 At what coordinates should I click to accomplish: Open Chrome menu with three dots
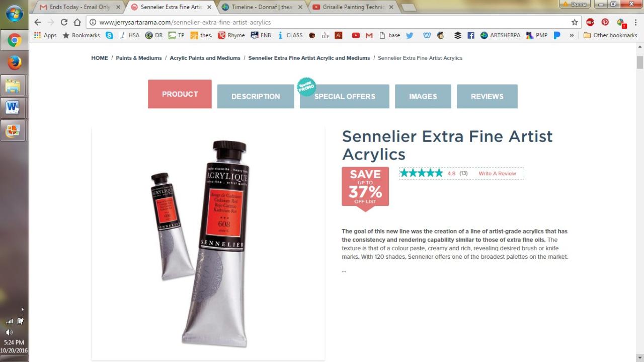[x=634, y=22]
